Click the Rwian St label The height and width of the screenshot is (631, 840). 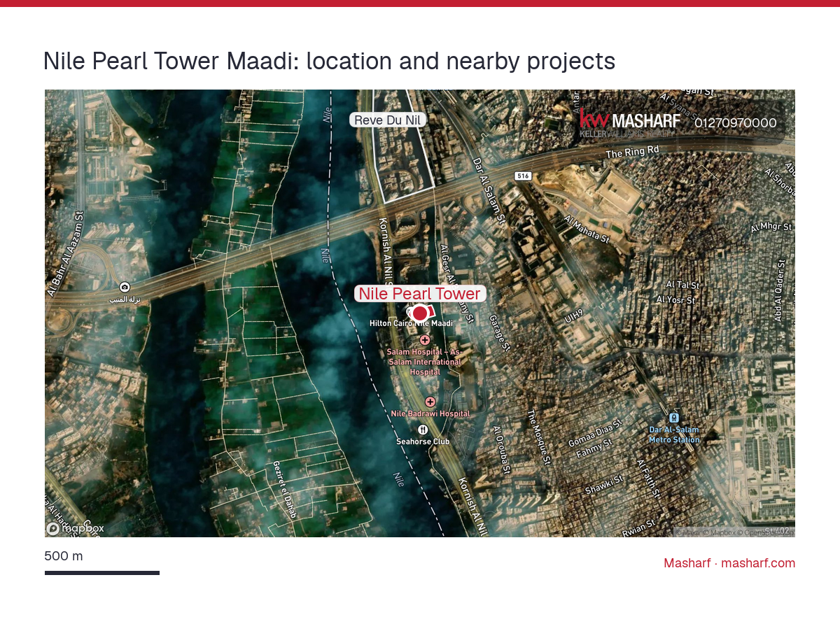point(638,527)
